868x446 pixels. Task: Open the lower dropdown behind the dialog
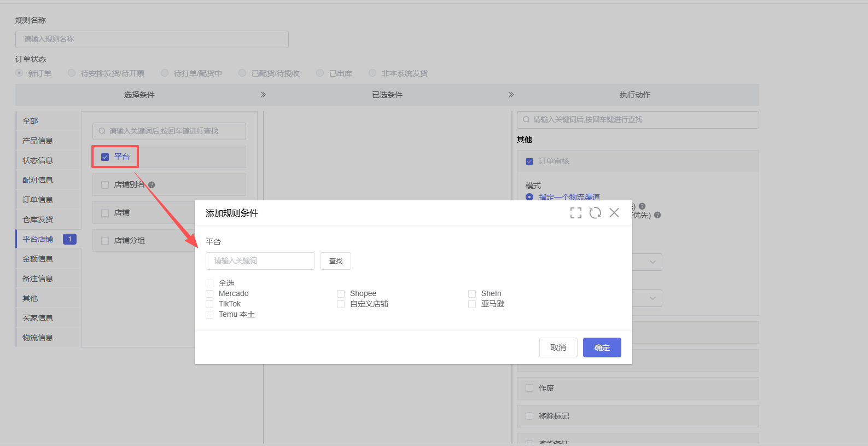[x=652, y=298]
